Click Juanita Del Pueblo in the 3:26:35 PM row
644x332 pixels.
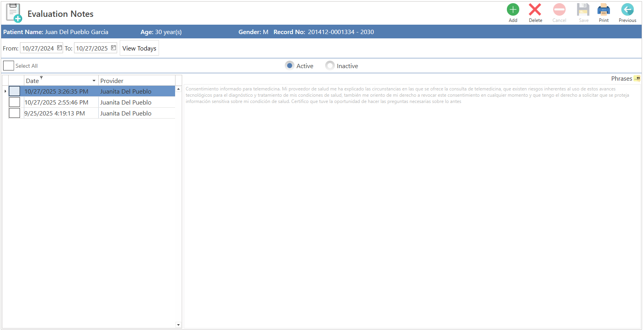click(x=126, y=91)
